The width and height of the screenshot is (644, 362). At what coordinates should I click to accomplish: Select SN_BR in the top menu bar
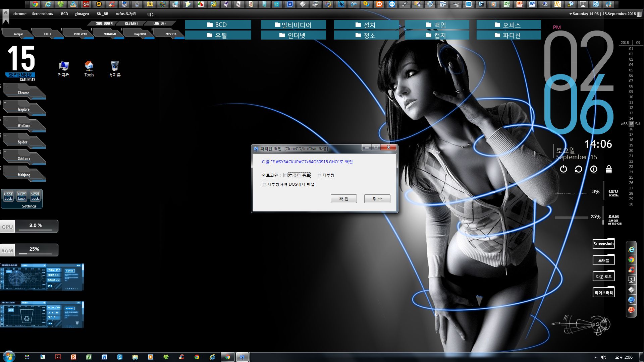point(102,14)
